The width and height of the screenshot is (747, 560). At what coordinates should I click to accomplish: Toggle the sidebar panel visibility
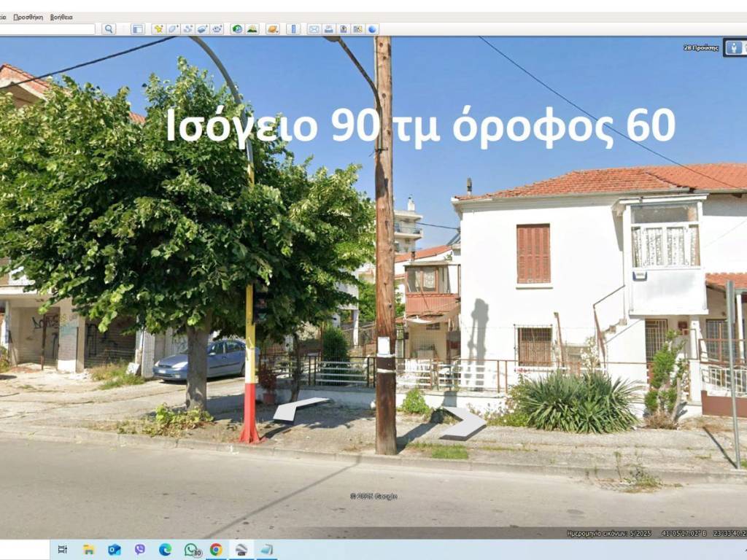coord(137,29)
